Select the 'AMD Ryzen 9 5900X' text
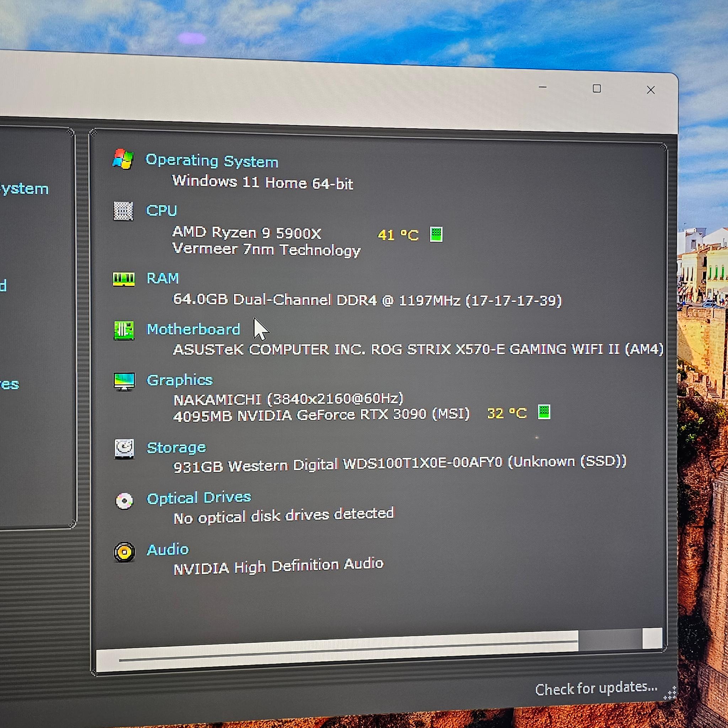Screen dimensions: 728x728 click(x=247, y=233)
